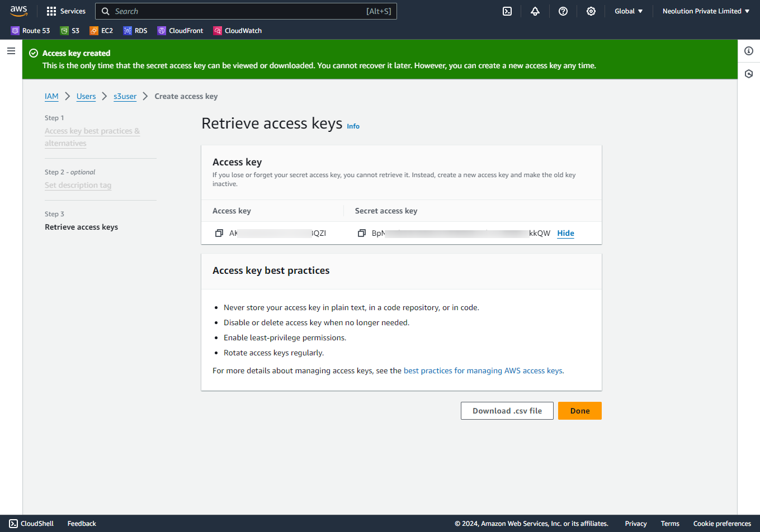This screenshot has height=532, width=760.
Task: Click the orange Done button
Action: [x=579, y=411]
